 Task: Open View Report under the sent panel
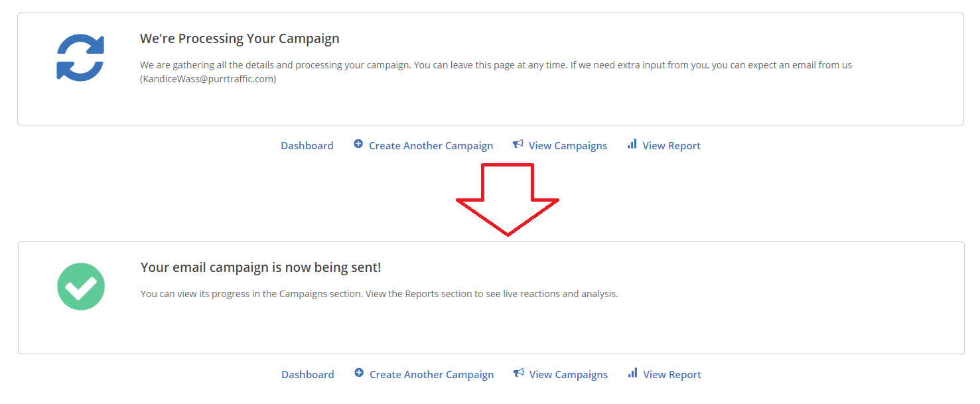(x=672, y=374)
